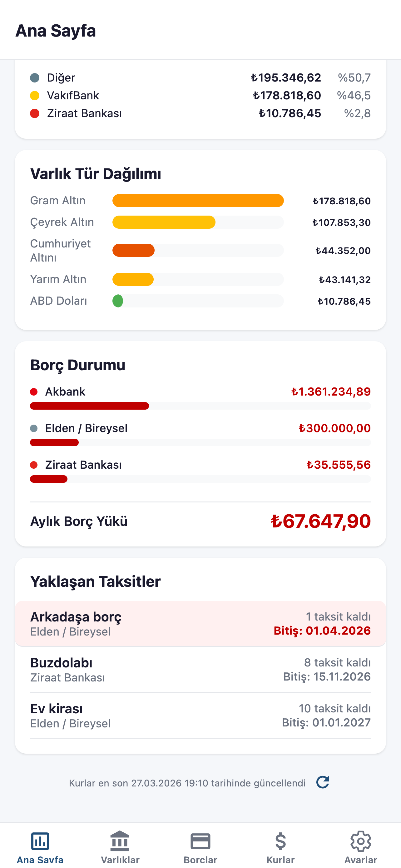Select the Diğer legend gray dot
Image resolution: width=401 pixels, height=868 pixels.
click(35, 78)
